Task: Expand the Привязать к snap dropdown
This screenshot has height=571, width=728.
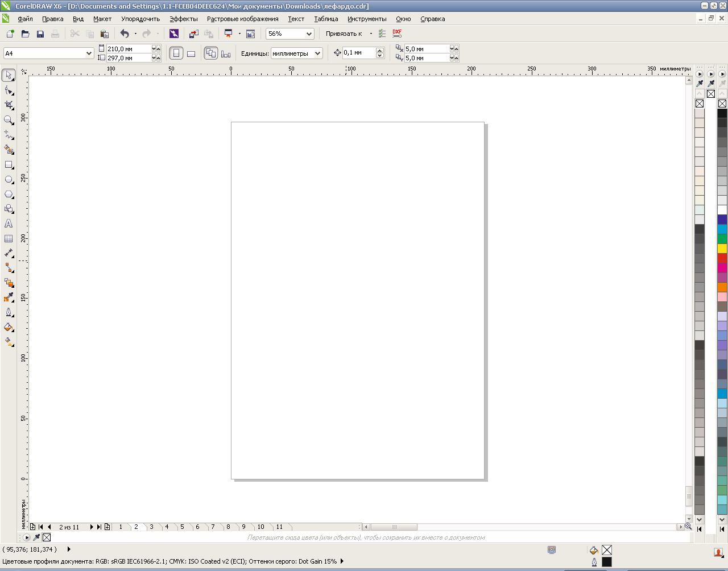Action: coord(371,34)
